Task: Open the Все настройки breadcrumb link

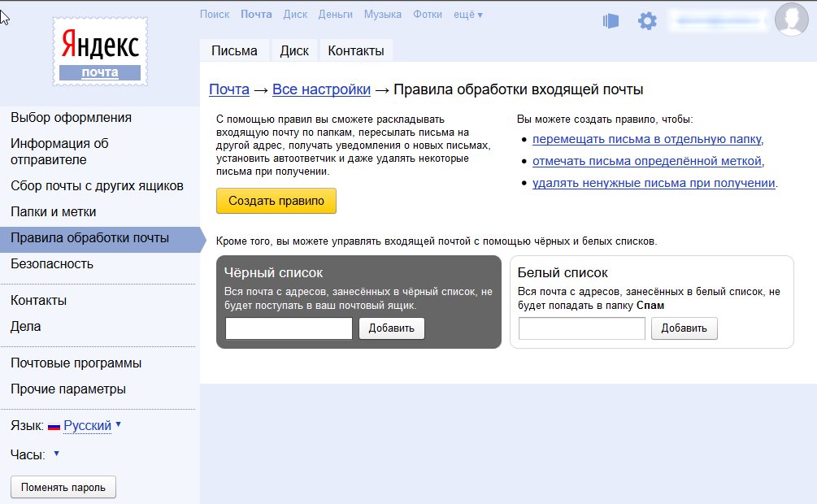Action: [x=321, y=89]
